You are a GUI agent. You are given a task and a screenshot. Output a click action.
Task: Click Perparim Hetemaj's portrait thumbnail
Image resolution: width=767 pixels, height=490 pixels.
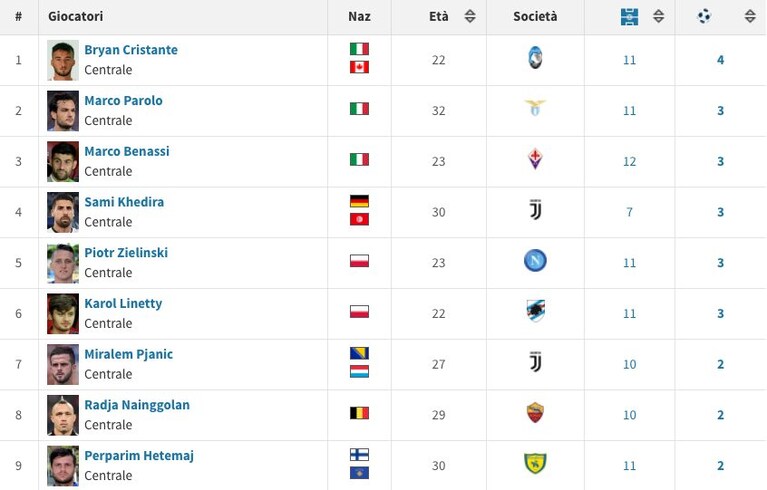coord(63,466)
